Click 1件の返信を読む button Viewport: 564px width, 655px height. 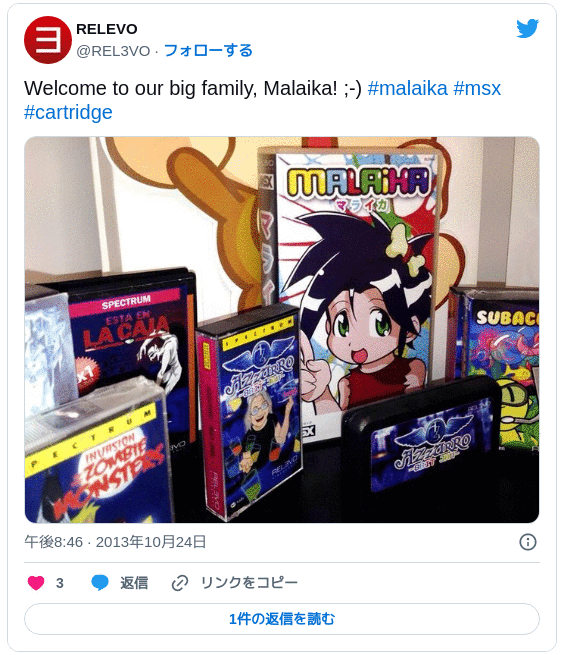point(282,619)
